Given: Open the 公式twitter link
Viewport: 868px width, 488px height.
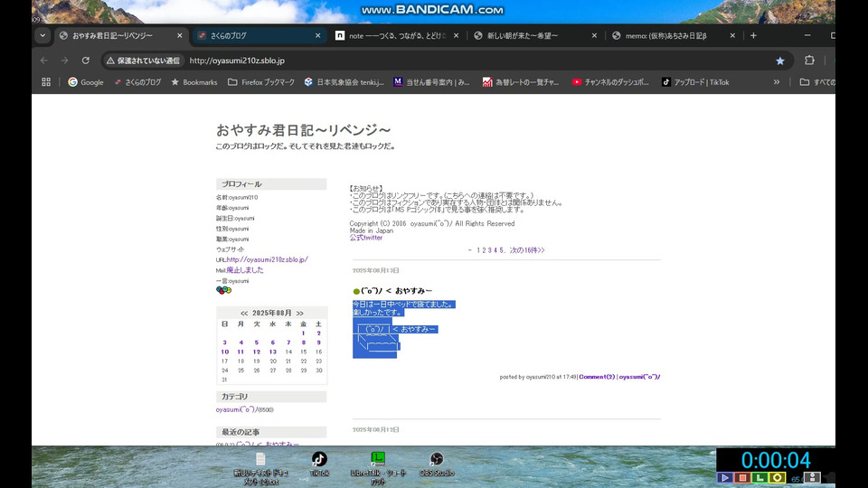Looking at the screenshot, I should point(366,238).
